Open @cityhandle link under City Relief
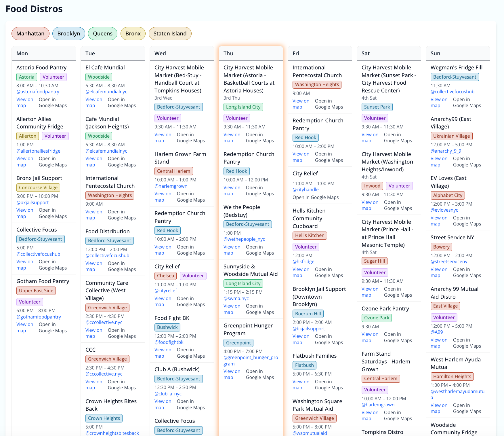 tap(306, 189)
